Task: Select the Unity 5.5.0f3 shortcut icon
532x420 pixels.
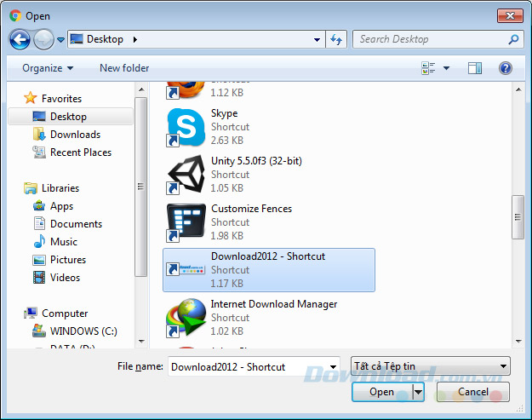Action: click(184, 175)
